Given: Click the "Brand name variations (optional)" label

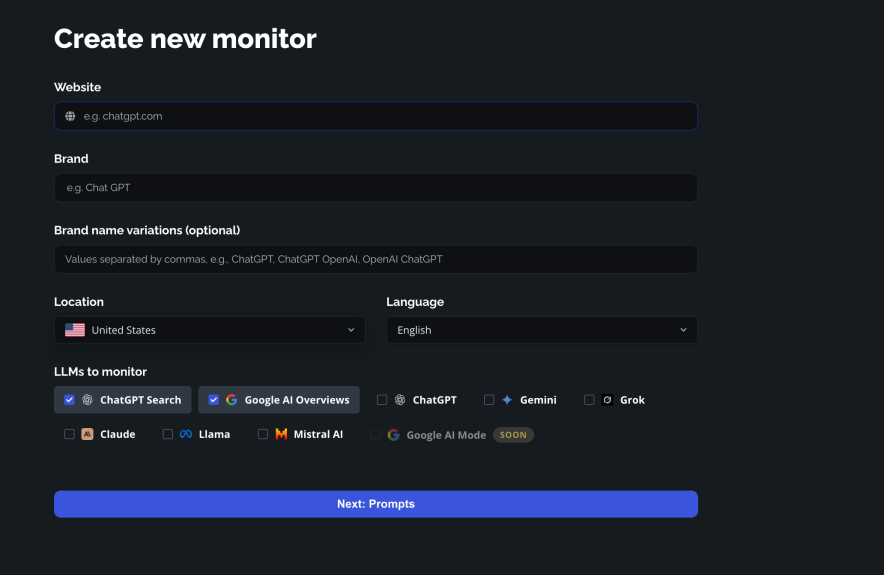Looking at the screenshot, I should 147,230.
